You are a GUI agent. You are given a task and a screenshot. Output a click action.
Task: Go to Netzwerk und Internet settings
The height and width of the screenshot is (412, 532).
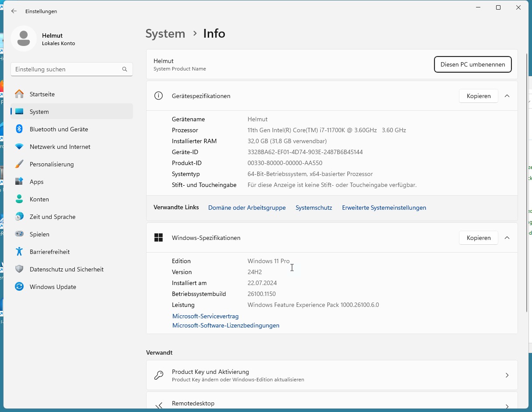tap(72, 147)
